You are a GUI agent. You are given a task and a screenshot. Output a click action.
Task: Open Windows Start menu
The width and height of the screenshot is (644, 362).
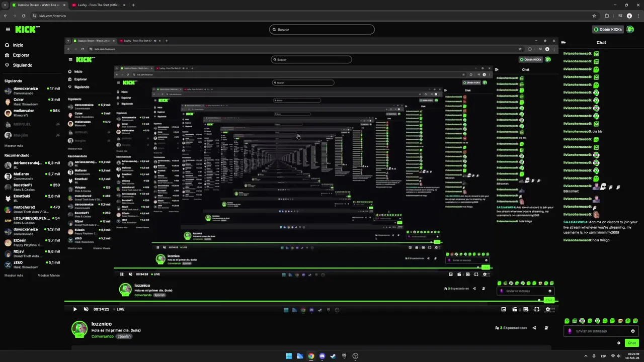(289, 356)
